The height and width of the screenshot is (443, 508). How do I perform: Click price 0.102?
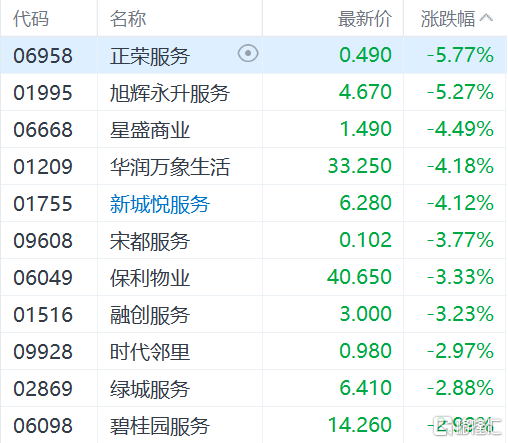[x=365, y=240]
